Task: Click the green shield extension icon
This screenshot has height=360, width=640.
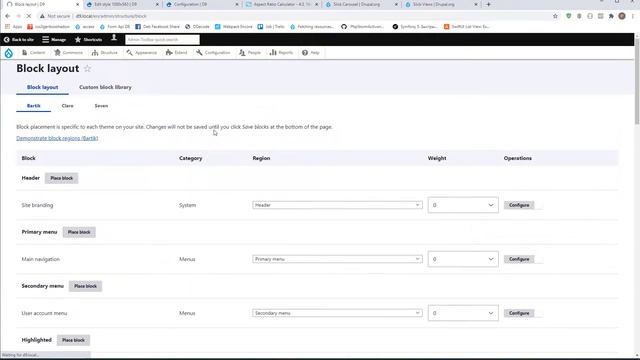Action: click(x=569, y=16)
